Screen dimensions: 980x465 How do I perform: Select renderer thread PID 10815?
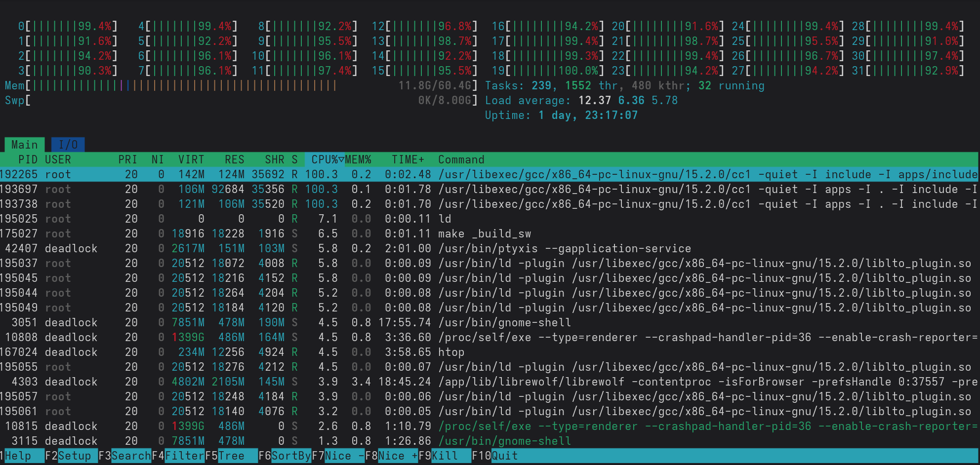point(489,426)
